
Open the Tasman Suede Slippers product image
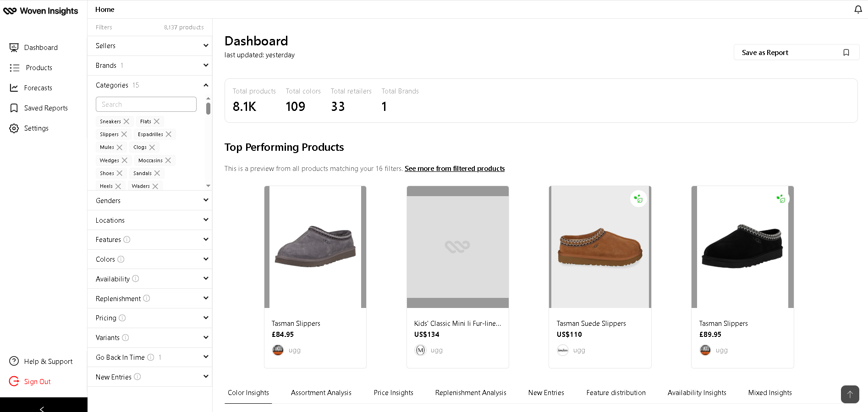pos(600,247)
